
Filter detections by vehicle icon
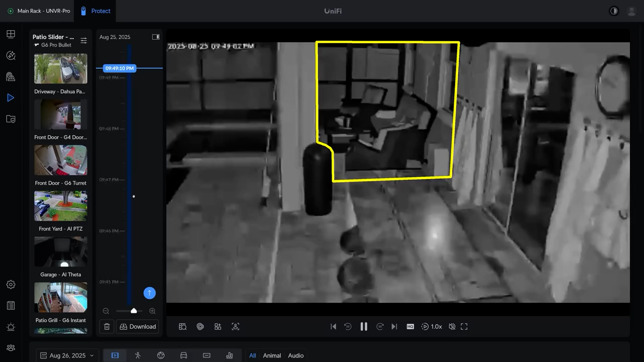click(x=184, y=355)
